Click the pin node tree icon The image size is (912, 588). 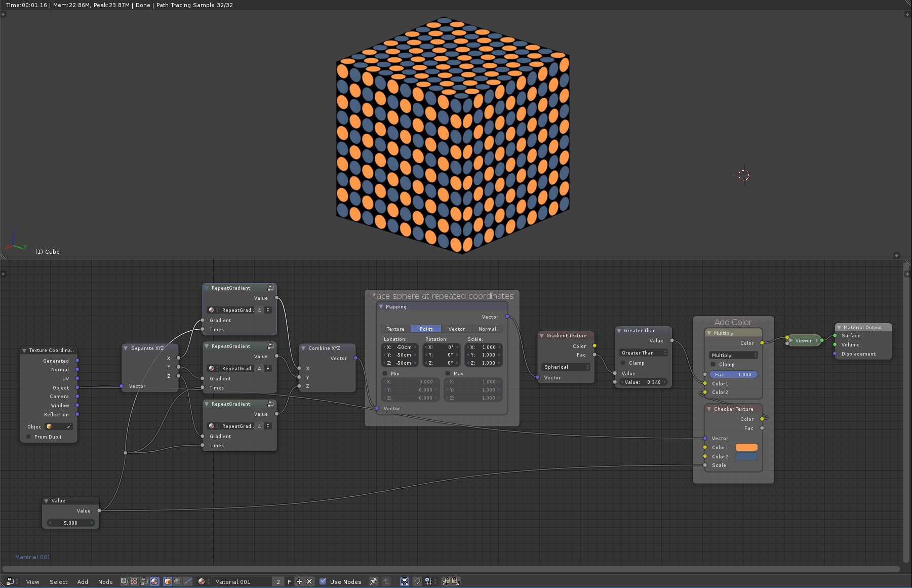click(x=373, y=581)
